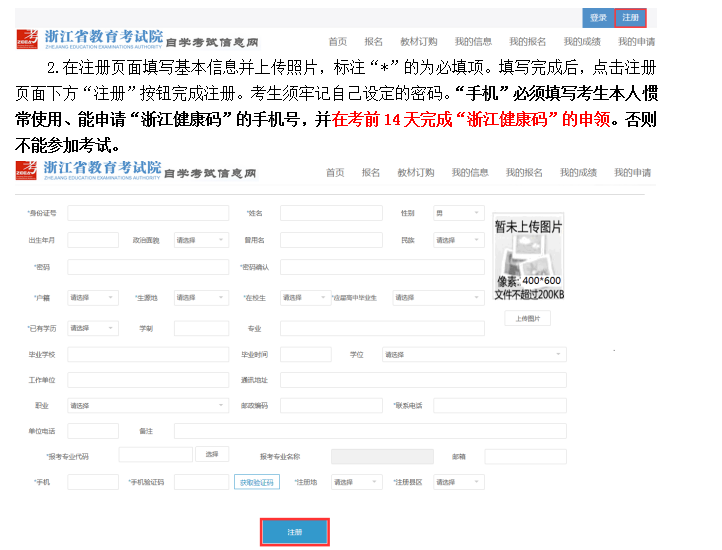This screenshot has height=550, width=722.
Task: Click the 专业 input field
Action: 382,328
